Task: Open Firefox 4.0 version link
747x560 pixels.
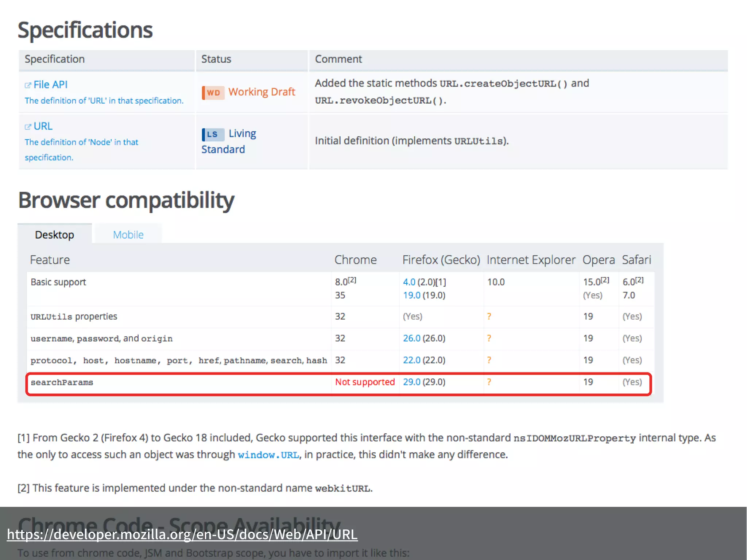Action: (x=409, y=282)
